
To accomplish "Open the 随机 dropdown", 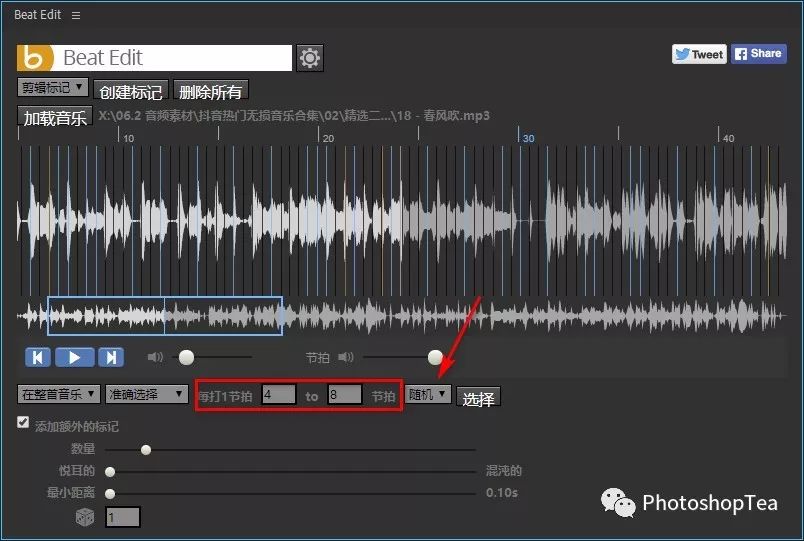I will (428, 394).
